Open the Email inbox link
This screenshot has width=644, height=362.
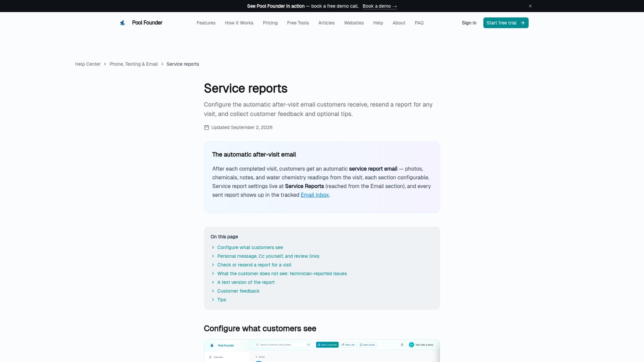coord(314,195)
